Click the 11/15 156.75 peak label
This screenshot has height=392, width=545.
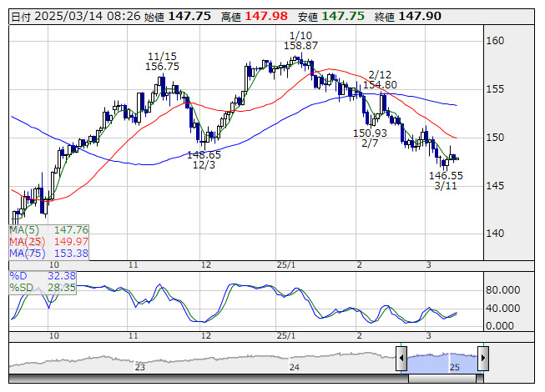[162, 61]
